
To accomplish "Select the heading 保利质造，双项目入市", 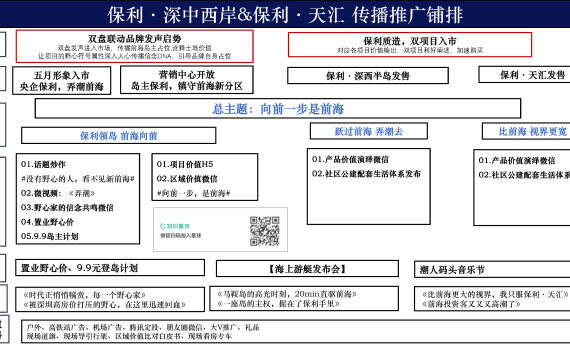I will pyautogui.click(x=410, y=41).
